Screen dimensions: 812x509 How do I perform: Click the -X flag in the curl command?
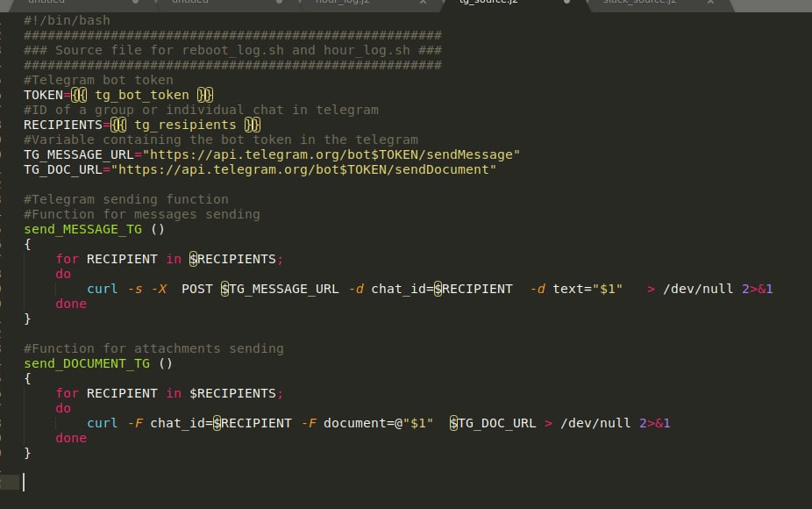159,290
